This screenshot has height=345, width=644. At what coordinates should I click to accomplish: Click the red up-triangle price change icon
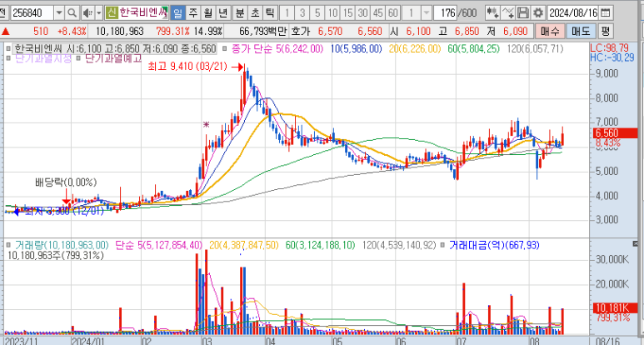[x=6, y=31]
